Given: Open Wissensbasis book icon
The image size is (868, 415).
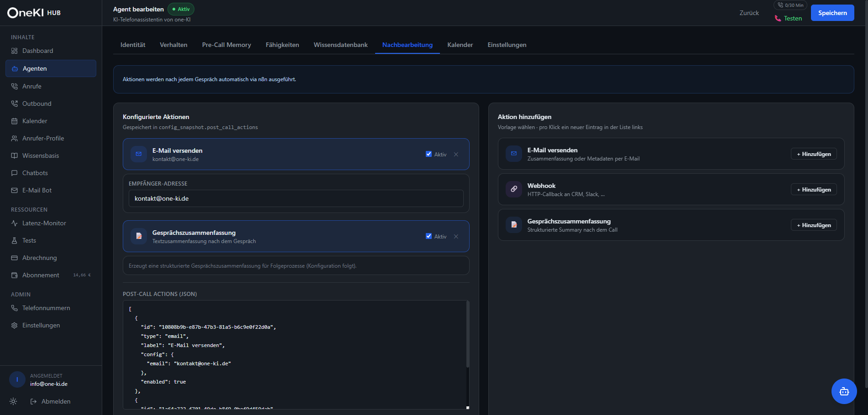Looking at the screenshot, I should (x=15, y=156).
